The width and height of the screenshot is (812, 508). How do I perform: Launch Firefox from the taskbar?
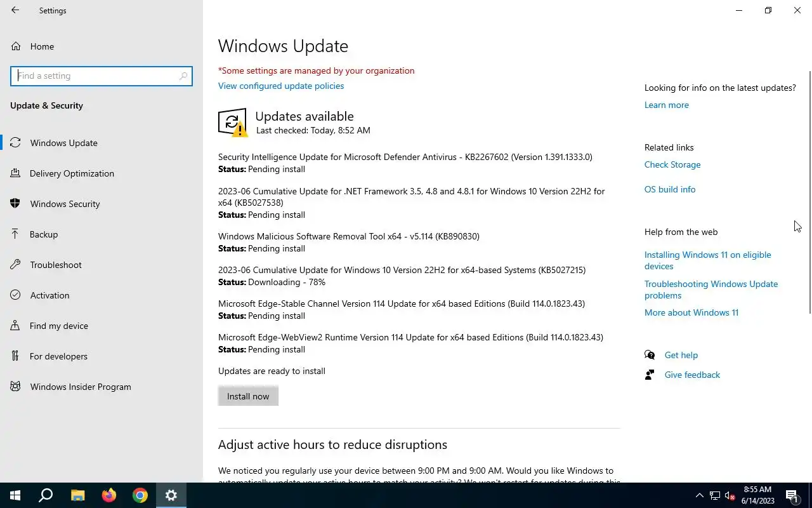[109, 495]
